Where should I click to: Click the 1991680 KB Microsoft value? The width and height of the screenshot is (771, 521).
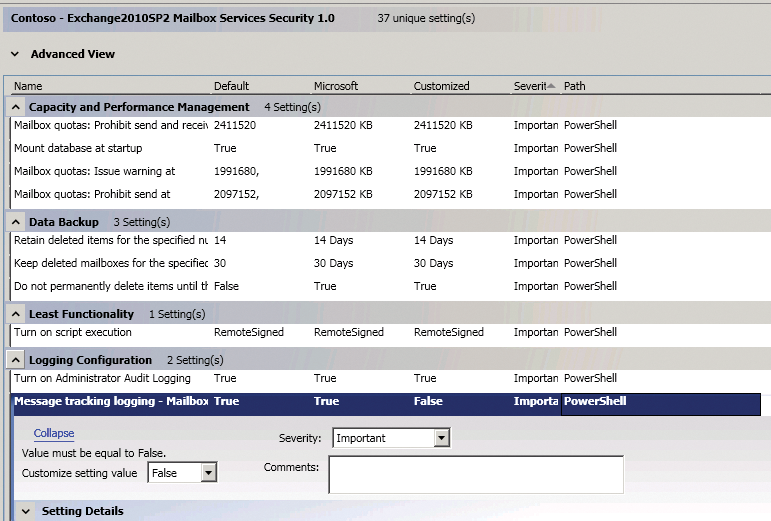343,172
